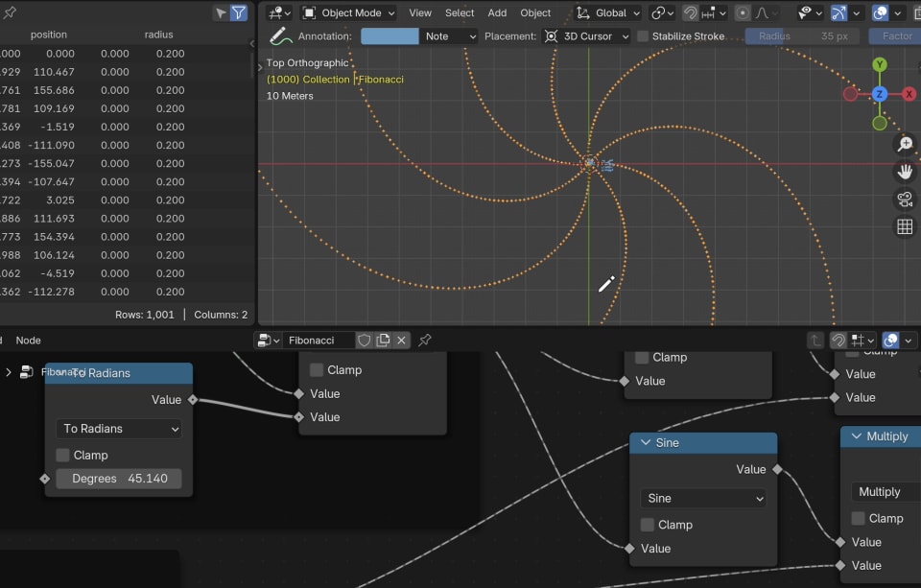921x588 pixels.
Task: Open the Object Mode dropdown
Action: [x=348, y=13]
